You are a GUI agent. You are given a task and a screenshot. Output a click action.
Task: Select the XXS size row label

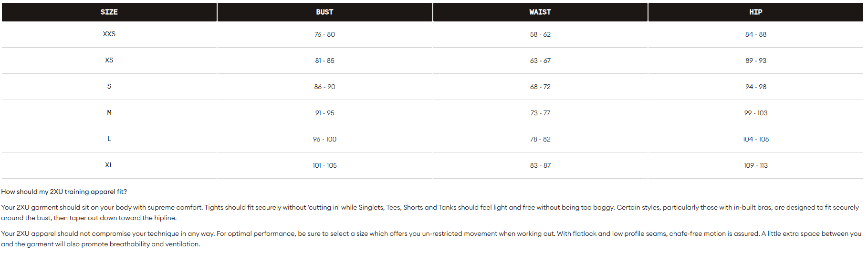[x=109, y=34]
